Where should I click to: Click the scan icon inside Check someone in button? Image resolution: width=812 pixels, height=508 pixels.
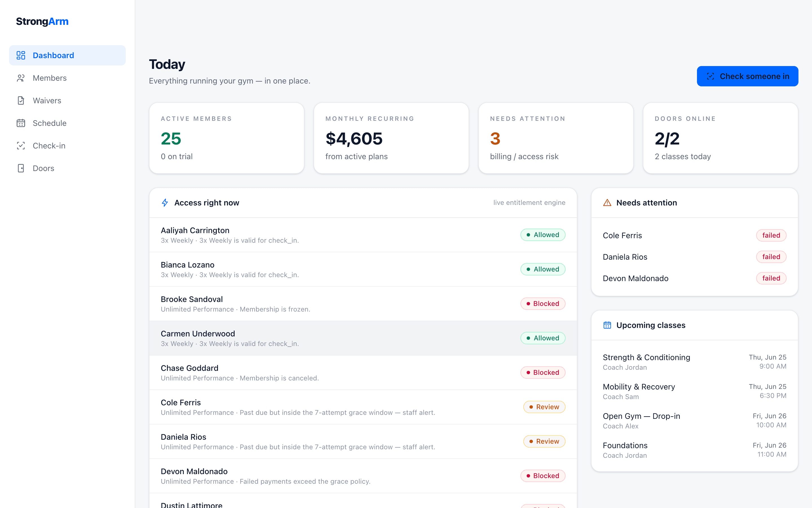tap(710, 76)
